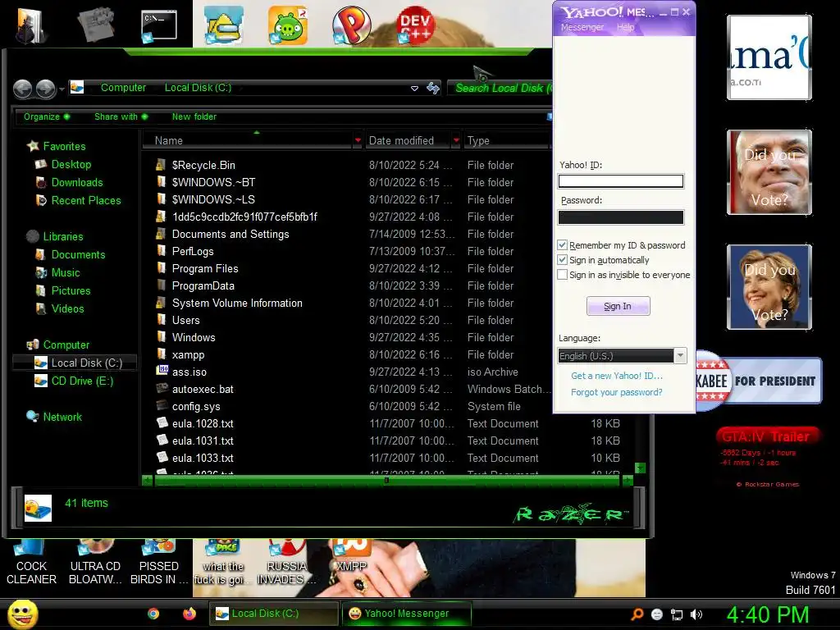Open the ULTRA CD BLOATW... desktop shortcut
840x630 pixels.
tap(95, 563)
